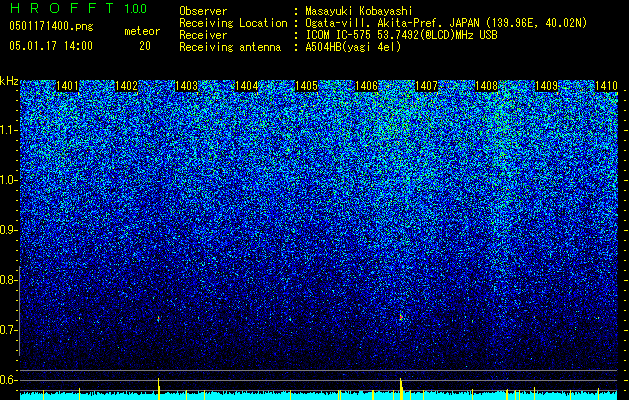The image size is (629, 400).
Task: Click the meteor echo spot near 1402
Action: tap(158, 319)
